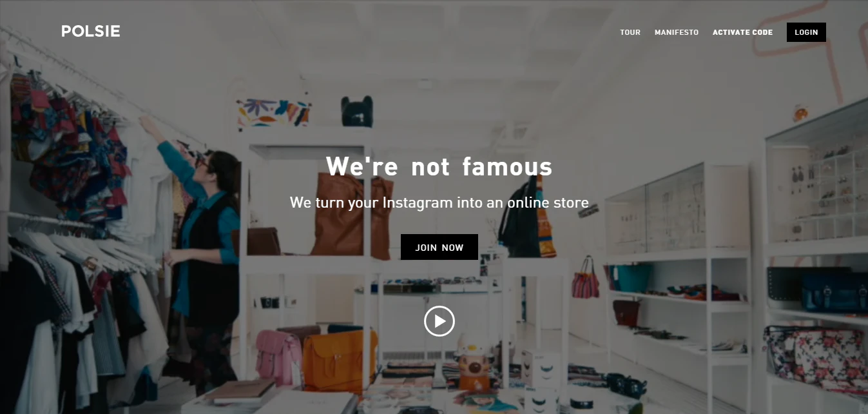Click the Instagram online store tagline text
The width and height of the screenshot is (868, 414).
click(439, 202)
